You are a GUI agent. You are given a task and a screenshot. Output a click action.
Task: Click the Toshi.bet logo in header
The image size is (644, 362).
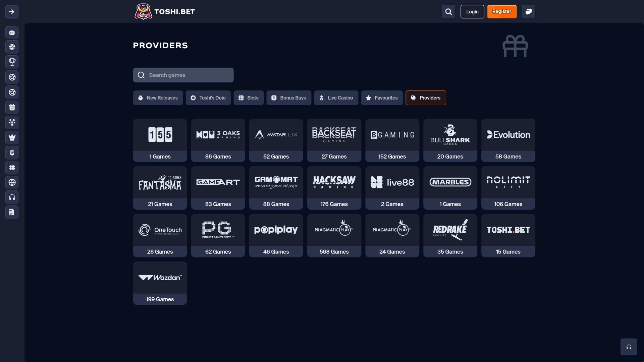[x=164, y=12]
